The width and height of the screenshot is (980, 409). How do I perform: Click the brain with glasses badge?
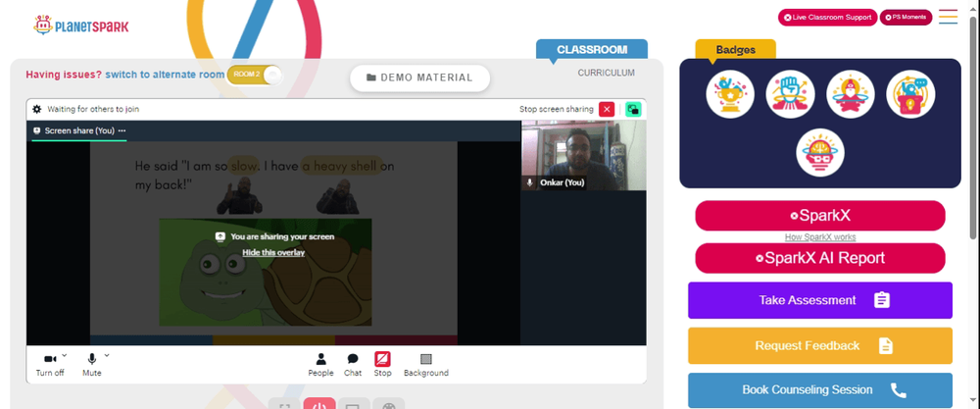point(820,153)
